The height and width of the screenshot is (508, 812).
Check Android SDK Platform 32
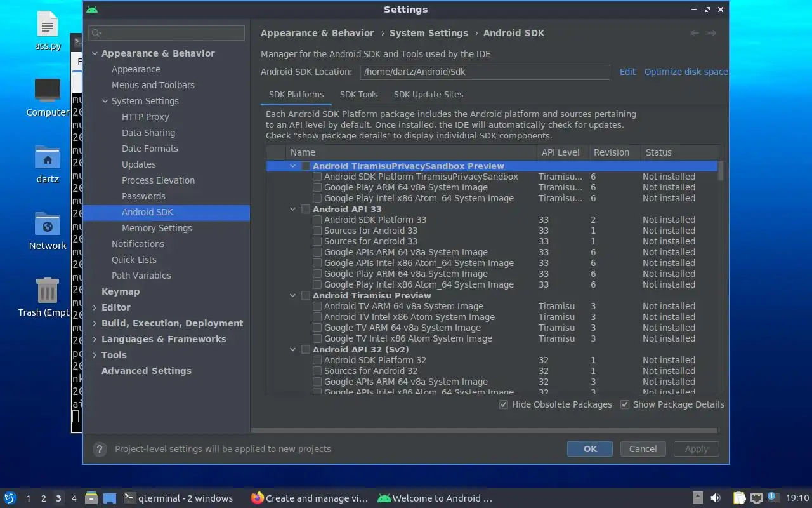click(x=317, y=360)
